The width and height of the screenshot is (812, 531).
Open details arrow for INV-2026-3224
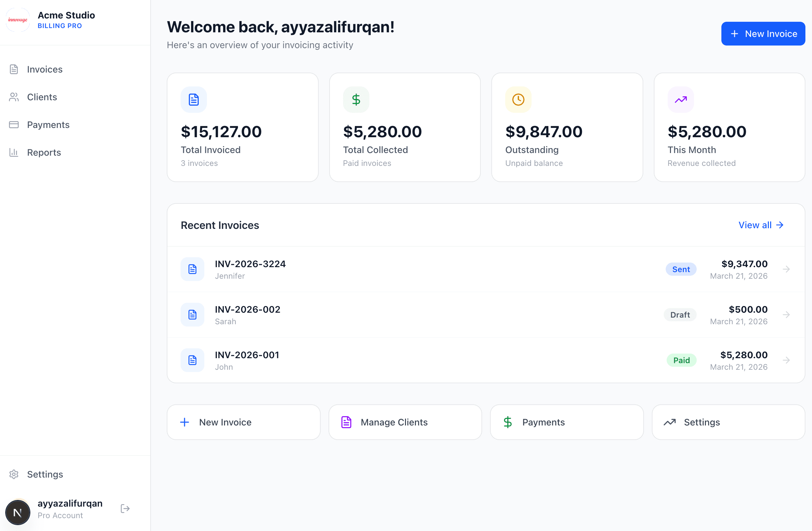(787, 269)
